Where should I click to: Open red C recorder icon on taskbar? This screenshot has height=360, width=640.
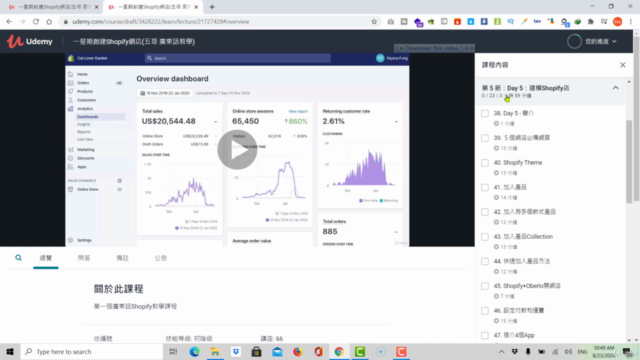pyautogui.click(x=401, y=351)
